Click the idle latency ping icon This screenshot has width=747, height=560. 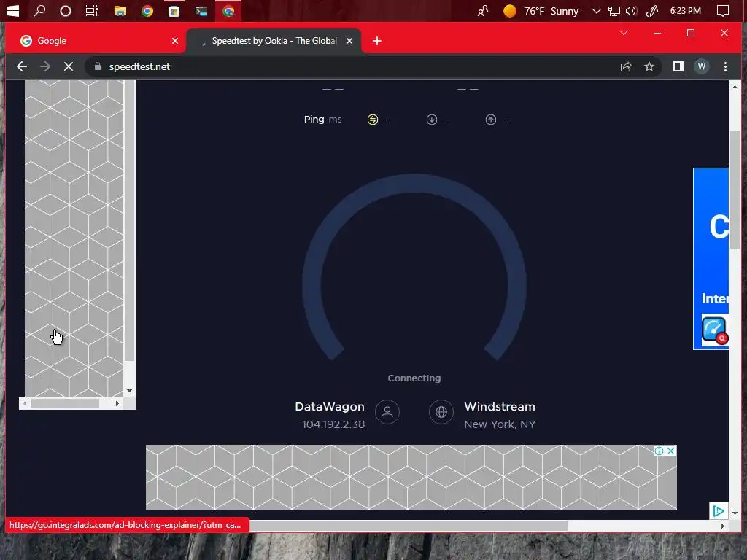tap(373, 120)
